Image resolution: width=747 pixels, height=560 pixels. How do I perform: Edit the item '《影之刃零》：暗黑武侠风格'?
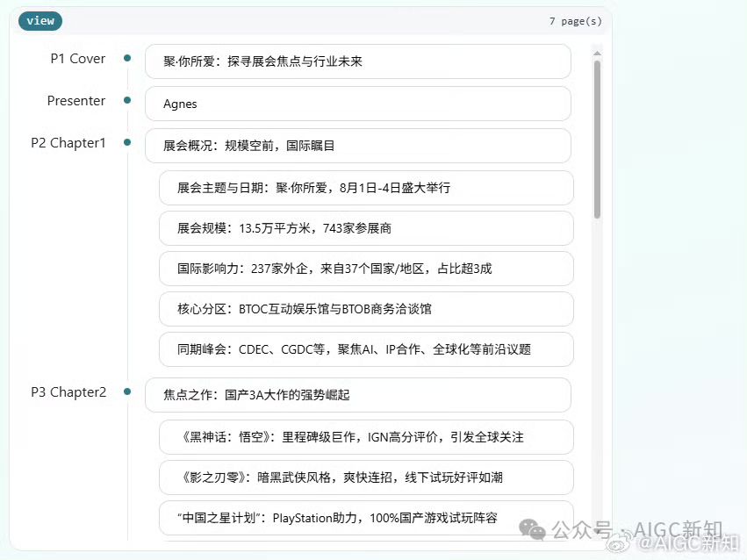[366, 477]
